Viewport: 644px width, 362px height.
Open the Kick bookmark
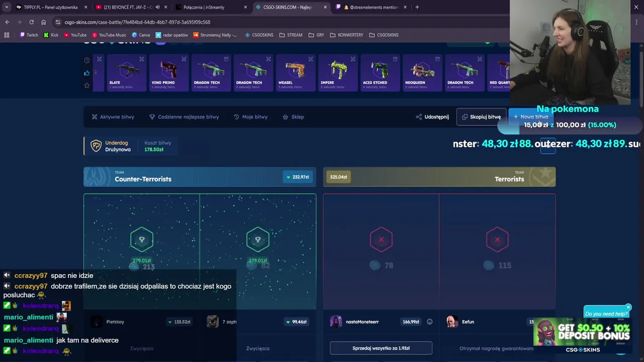coord(51,35)
